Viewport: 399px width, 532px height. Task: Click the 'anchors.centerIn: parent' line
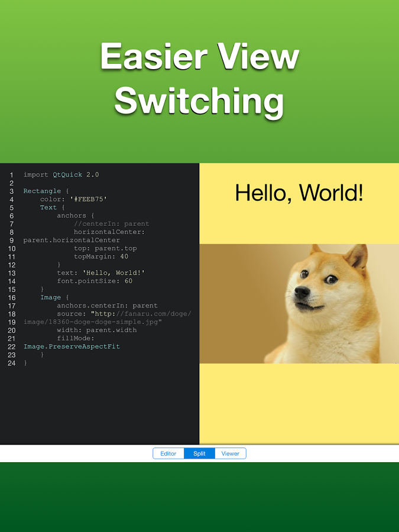tap(107, 306)
